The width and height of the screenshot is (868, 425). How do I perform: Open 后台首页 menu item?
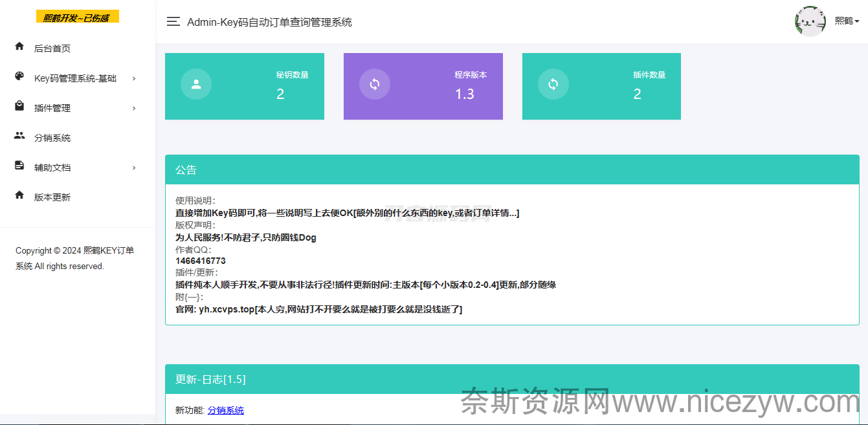click(78, 48)
